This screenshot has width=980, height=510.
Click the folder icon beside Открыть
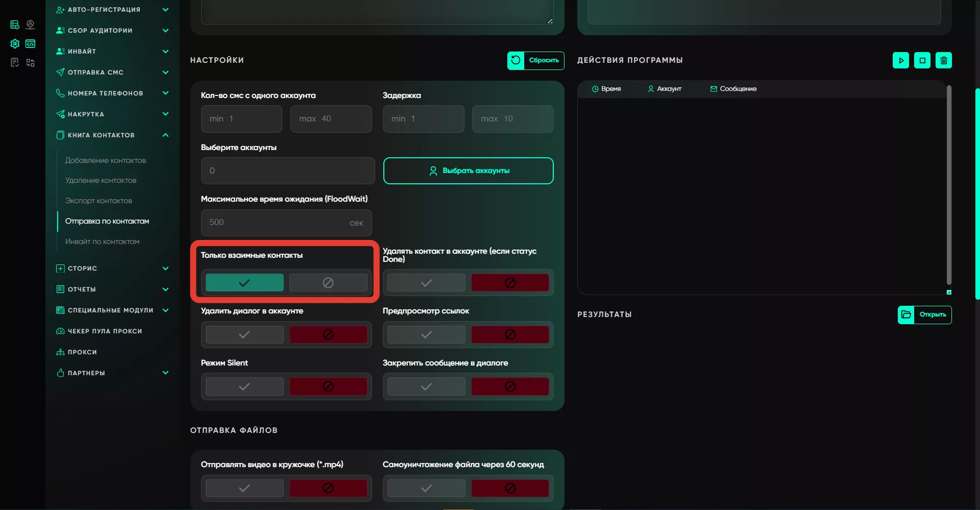(906, 314)
